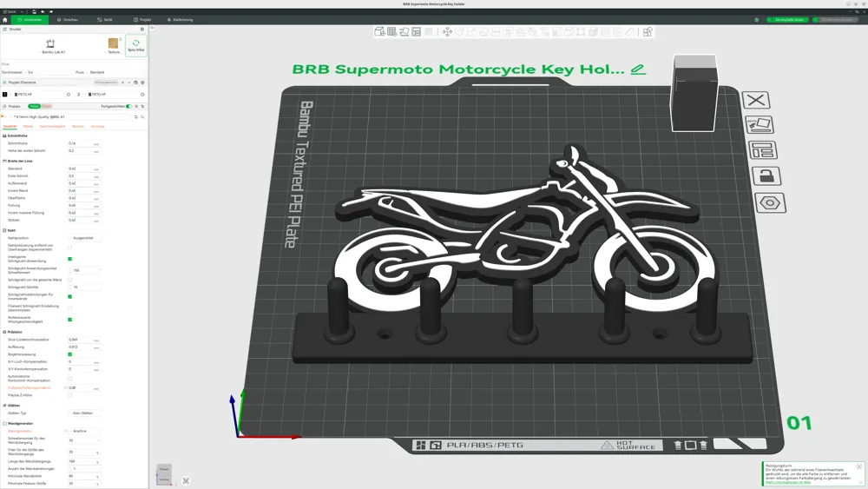Open the Drucker settings gear icon
This screenshot has height=489, width=868.
(142, 30)
